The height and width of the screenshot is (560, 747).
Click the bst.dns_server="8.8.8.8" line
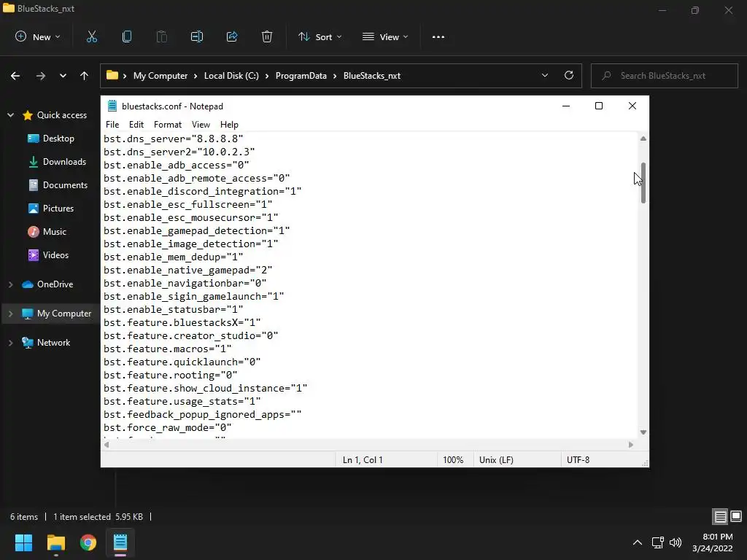tap(174, 139)
